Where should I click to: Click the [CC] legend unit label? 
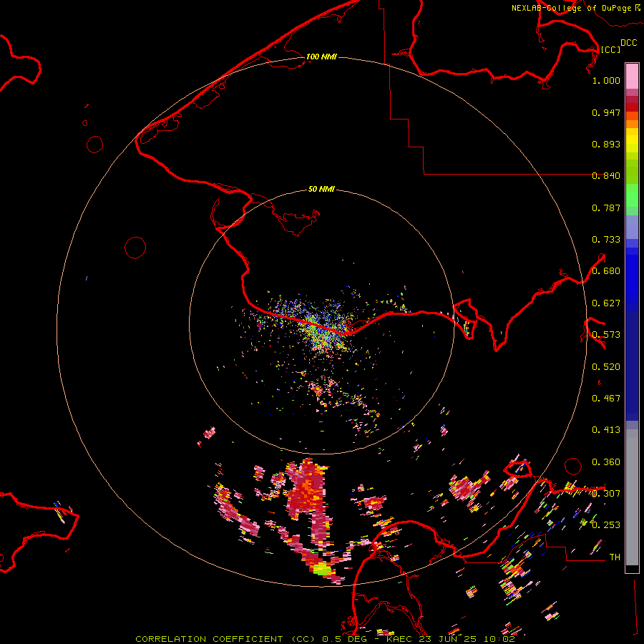(x=610, y=49)
